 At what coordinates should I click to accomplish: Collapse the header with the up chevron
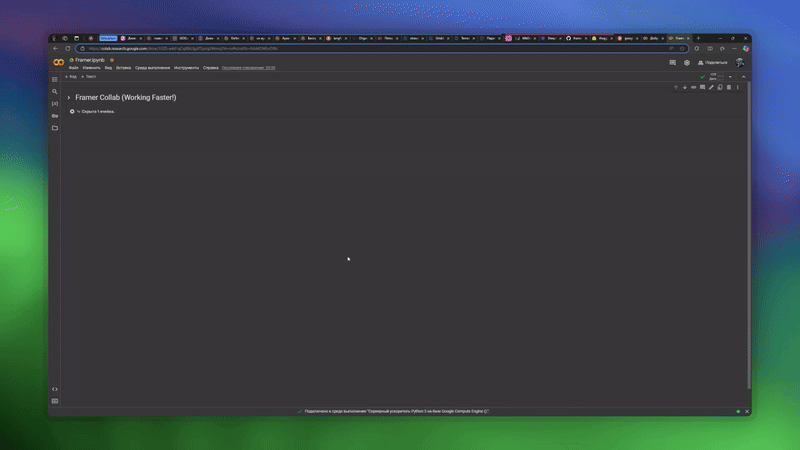click(x=743, y=77)
